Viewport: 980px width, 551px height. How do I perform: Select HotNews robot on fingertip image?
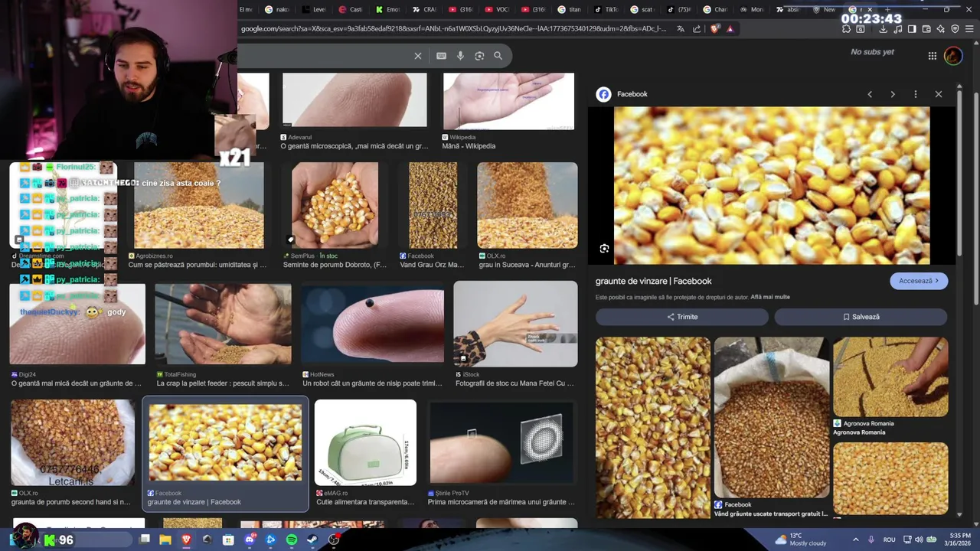pyautogui.click(x=372, y=324)
